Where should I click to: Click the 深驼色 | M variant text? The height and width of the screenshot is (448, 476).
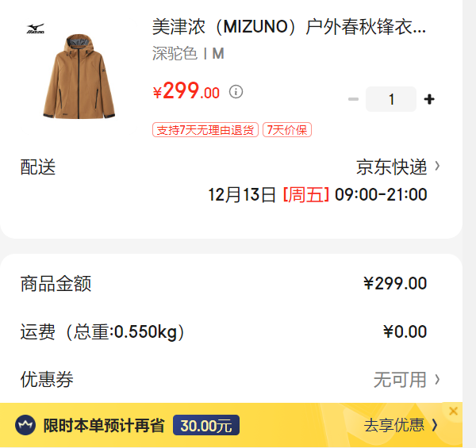tap(188, 54)
